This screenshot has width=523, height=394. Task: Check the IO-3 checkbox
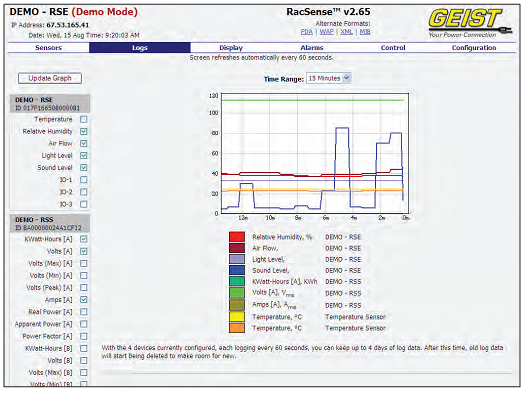click(84, 204)
